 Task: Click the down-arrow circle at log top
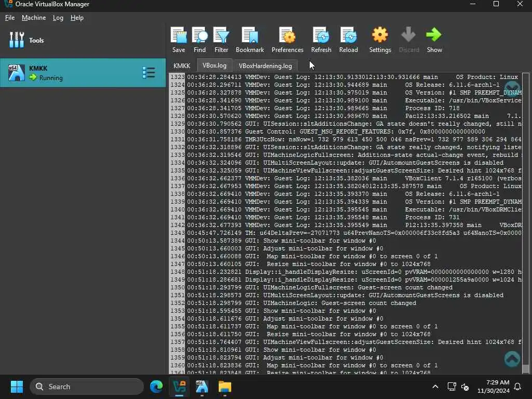point(512,88)
